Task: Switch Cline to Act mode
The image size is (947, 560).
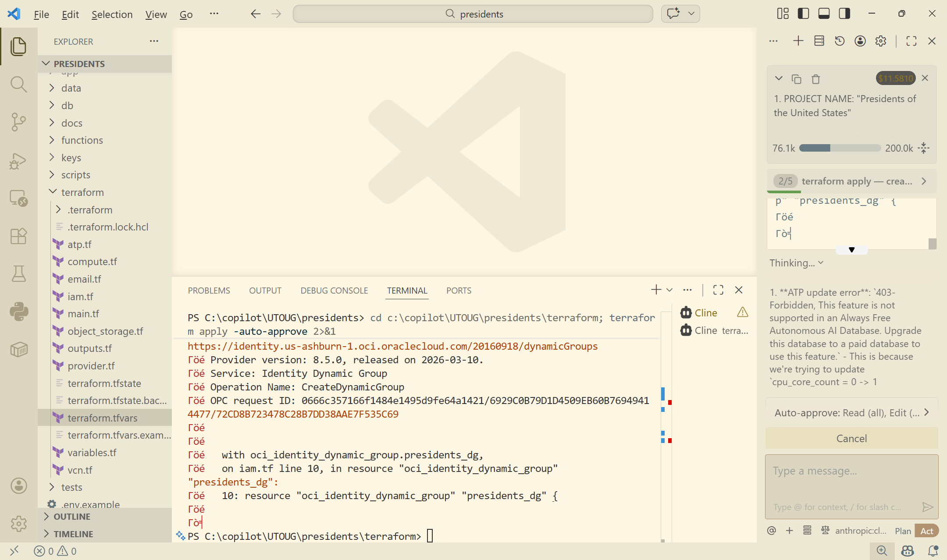Action: click(x=926, y=531)
